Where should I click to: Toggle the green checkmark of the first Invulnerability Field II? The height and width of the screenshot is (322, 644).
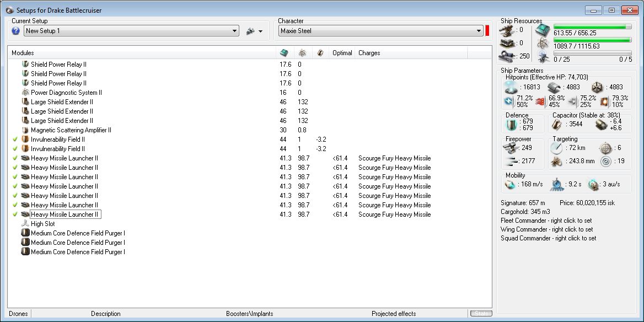pyautogui.click(x=15, y=139)
